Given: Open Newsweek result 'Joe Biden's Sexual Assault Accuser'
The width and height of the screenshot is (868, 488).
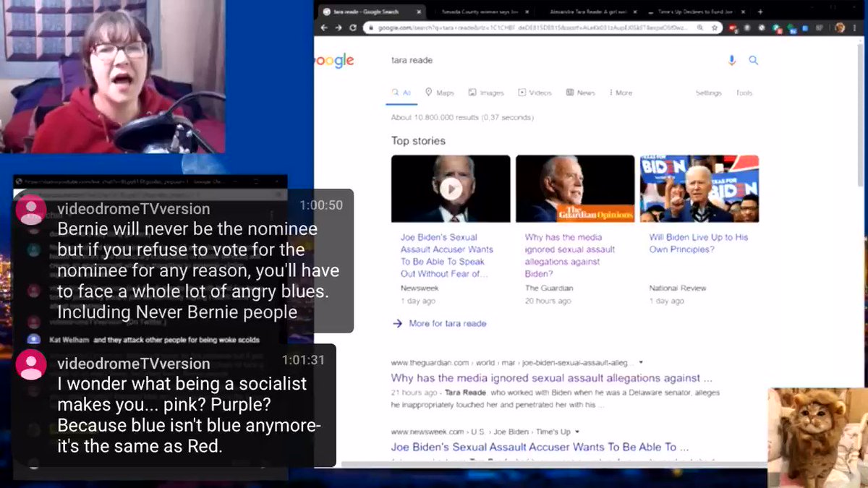Looking at the screenshot, I should click(540, 448).
